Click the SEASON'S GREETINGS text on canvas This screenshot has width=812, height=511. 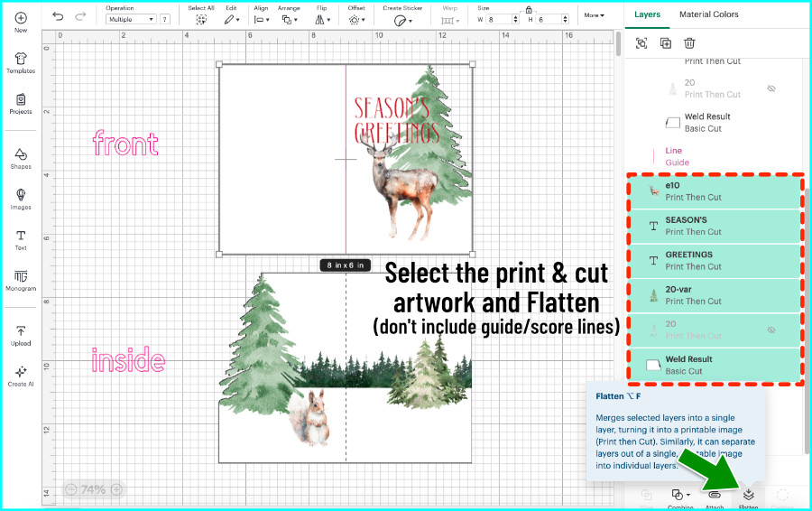click(x=396, y=120)
